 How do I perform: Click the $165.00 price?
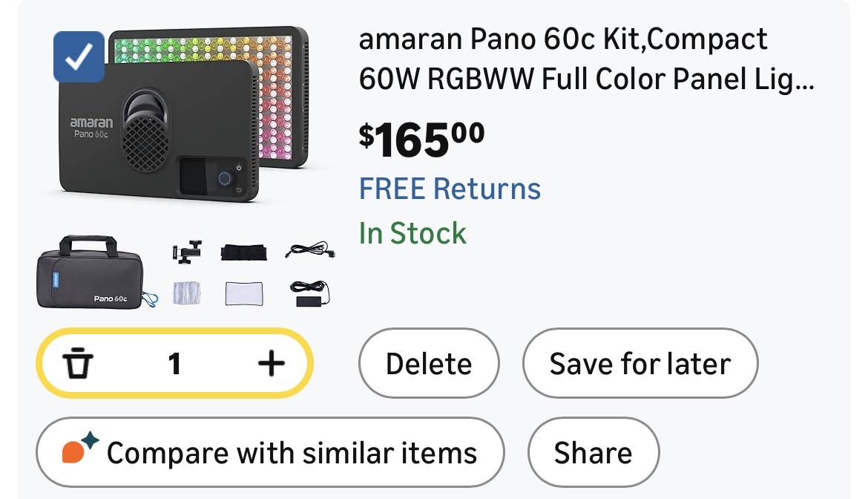(x=421, y=140)
